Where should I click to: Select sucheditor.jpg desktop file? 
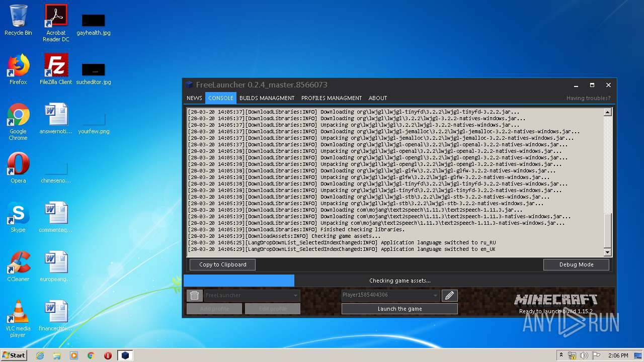click(94, 74)
